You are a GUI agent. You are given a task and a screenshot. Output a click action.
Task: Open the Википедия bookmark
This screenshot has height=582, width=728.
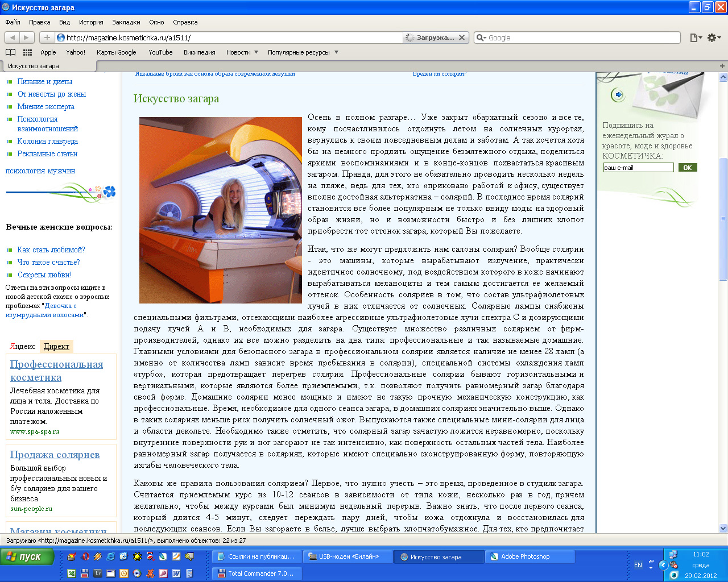coord(200,52)
